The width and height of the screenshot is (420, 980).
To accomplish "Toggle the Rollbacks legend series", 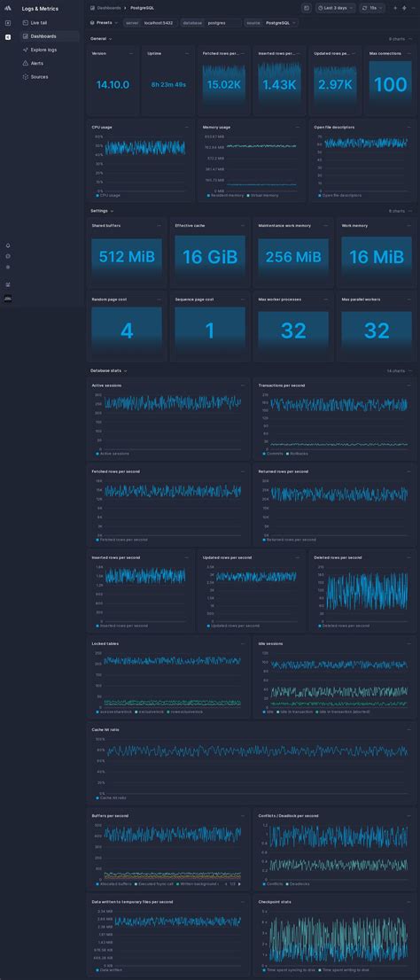I will [x=290, y=453].
